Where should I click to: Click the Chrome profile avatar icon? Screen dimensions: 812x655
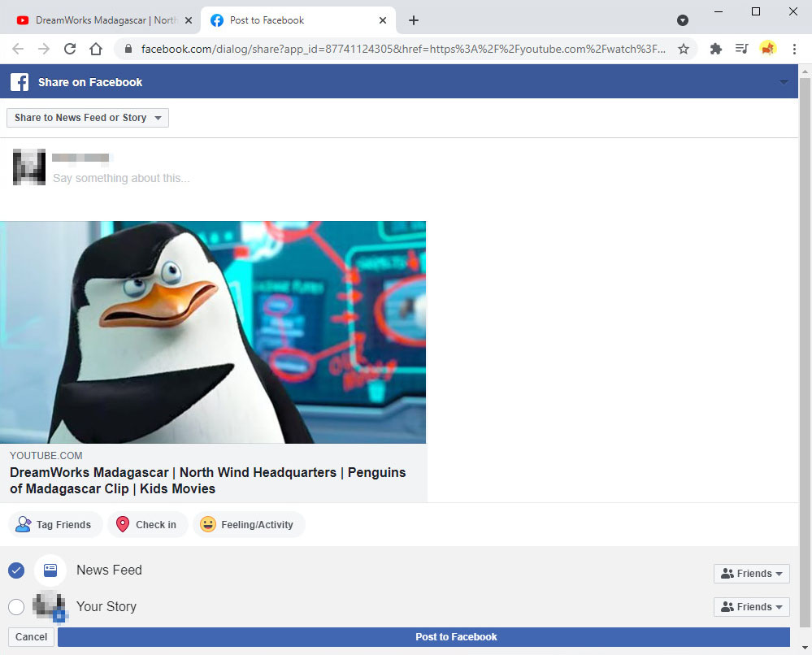coord(767,49)
